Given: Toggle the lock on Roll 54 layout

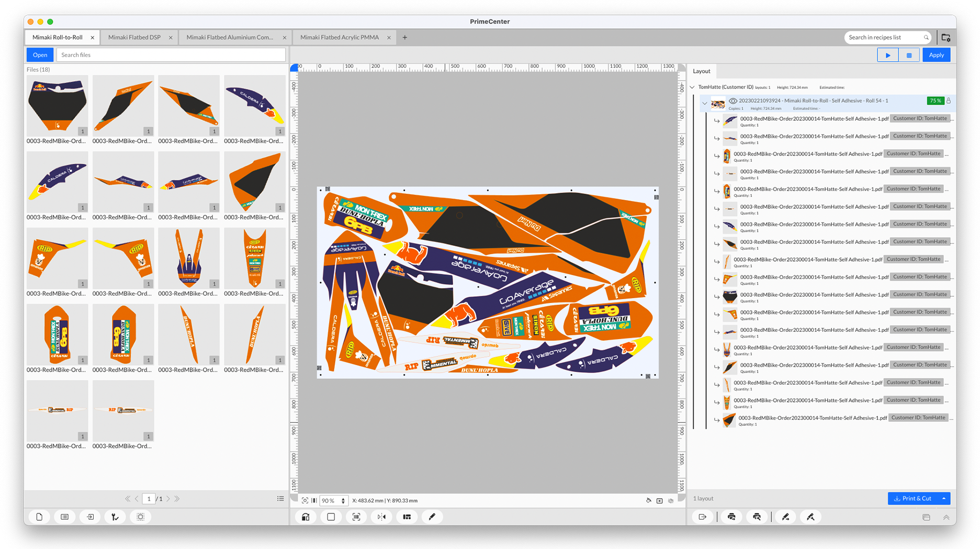Looking at the screenshot, I should [949, 100].
